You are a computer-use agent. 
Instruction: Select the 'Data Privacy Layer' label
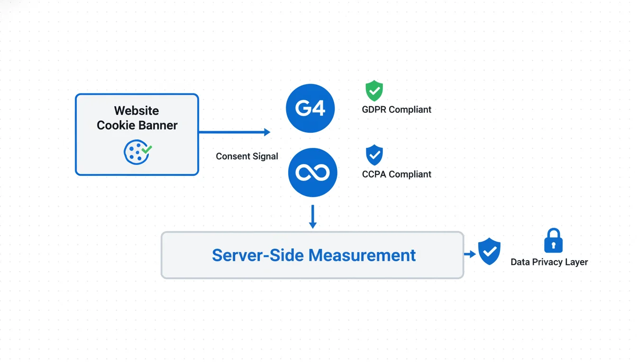[x=549, y=262]
